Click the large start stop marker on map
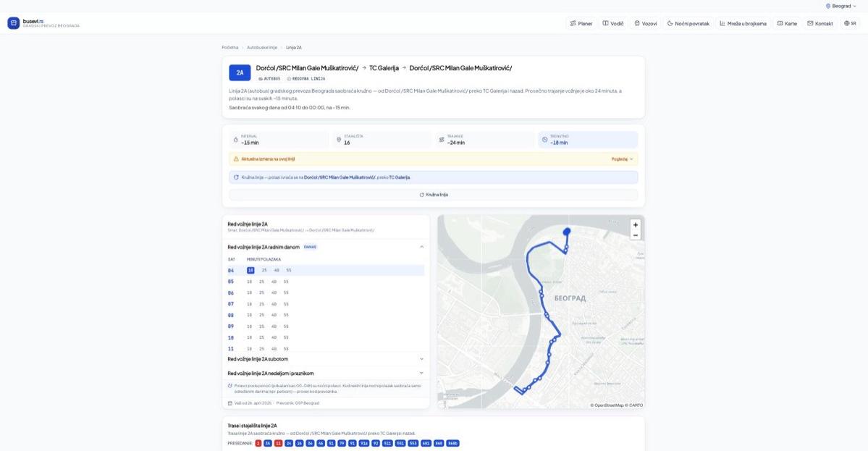Image resolution: width=868 pixels, height=451 pixels. tap(567, 232)
